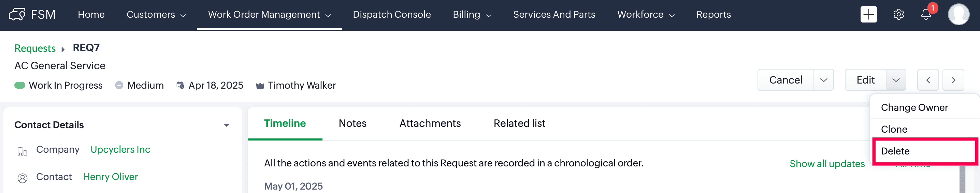
Task: Click the company building icon
Action: click(x=23, y=151)
